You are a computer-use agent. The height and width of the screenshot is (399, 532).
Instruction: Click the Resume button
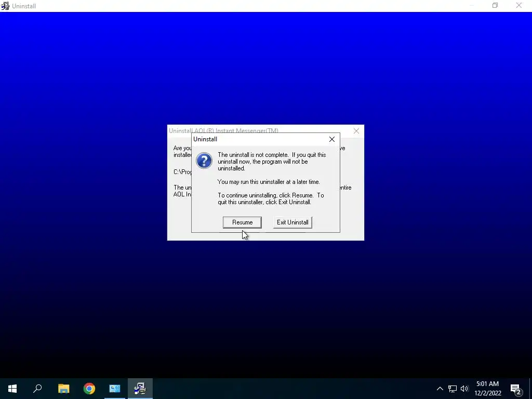(x=242, y=222)
